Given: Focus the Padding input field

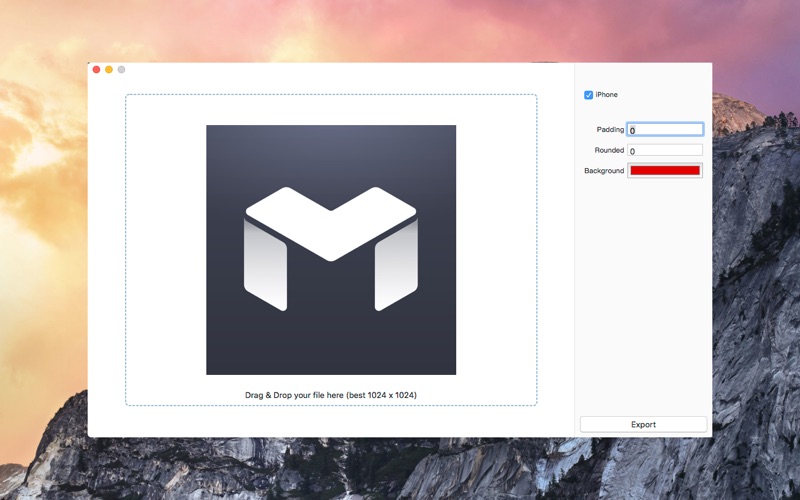Looking at the screenshot, I should click(665, 130).
